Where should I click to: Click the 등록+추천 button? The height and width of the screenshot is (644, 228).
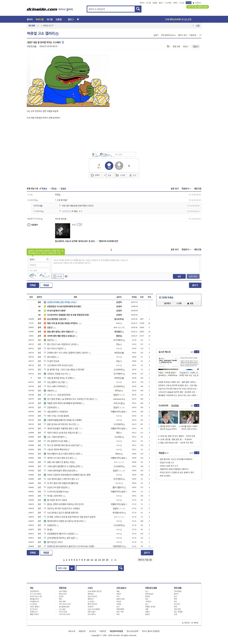pos(193,276)
